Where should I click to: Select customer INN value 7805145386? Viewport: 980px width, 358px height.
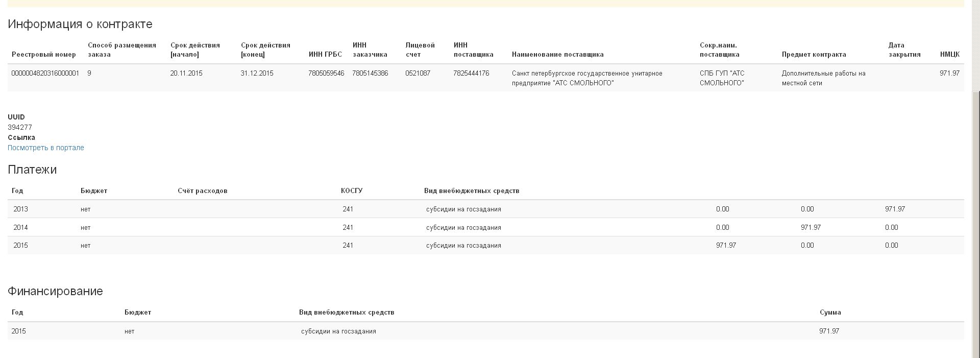pyautogui.click(x=370, y=74)
